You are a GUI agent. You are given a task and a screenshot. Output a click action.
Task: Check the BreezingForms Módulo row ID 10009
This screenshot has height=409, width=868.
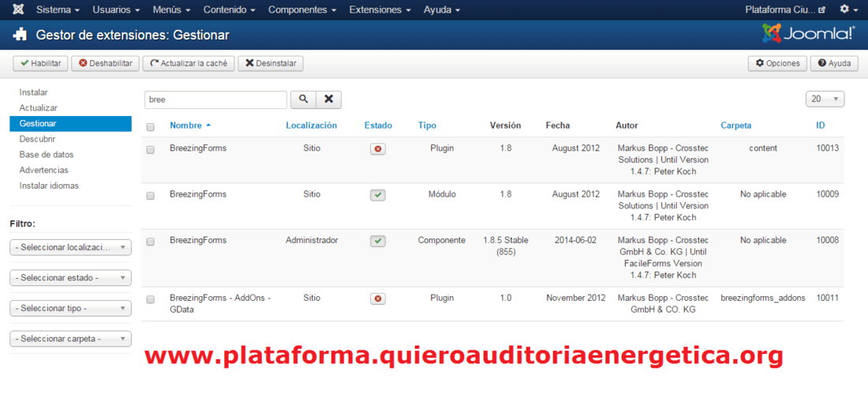(x=151, y=196)
